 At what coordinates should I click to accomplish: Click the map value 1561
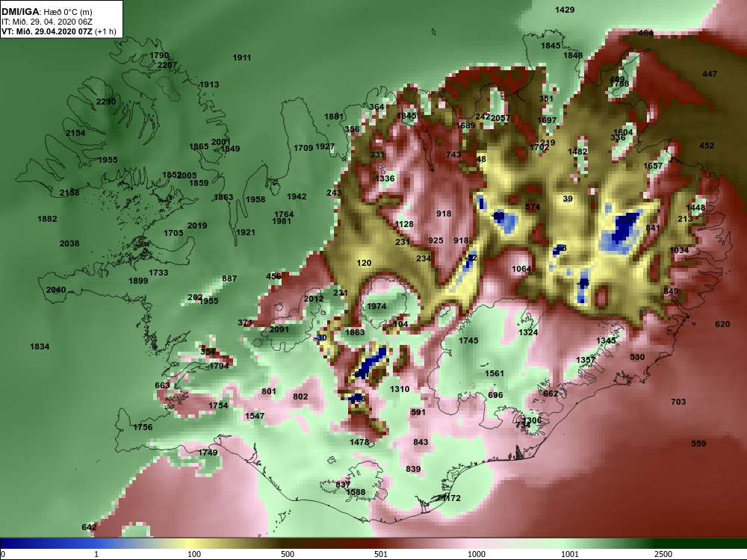pyautogui.click(x=494, y=373)
